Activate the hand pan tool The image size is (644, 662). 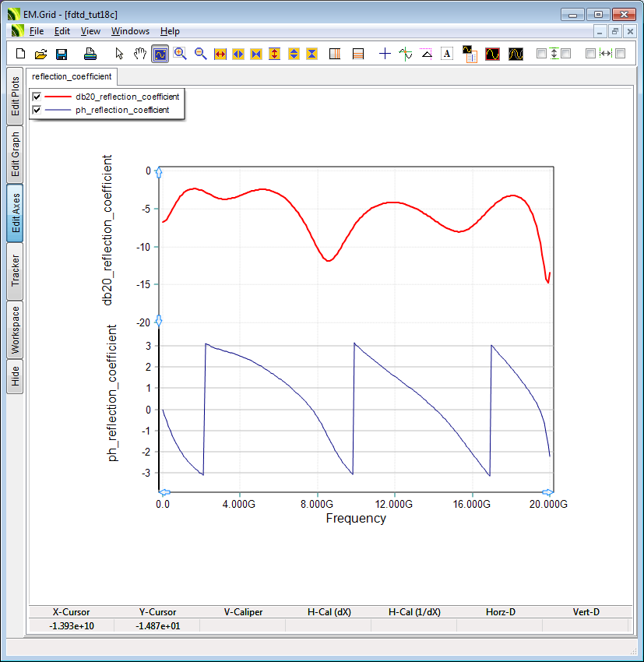pos(139,54)
